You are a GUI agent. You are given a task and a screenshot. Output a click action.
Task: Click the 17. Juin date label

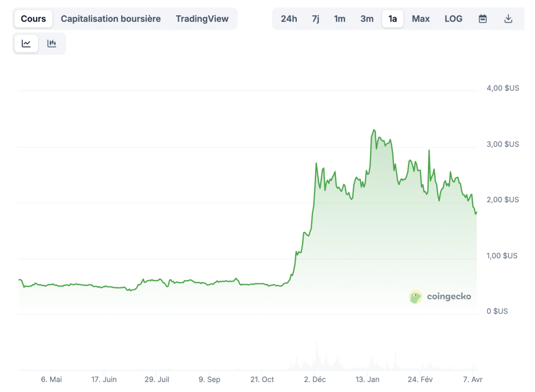tap(104, 379)
